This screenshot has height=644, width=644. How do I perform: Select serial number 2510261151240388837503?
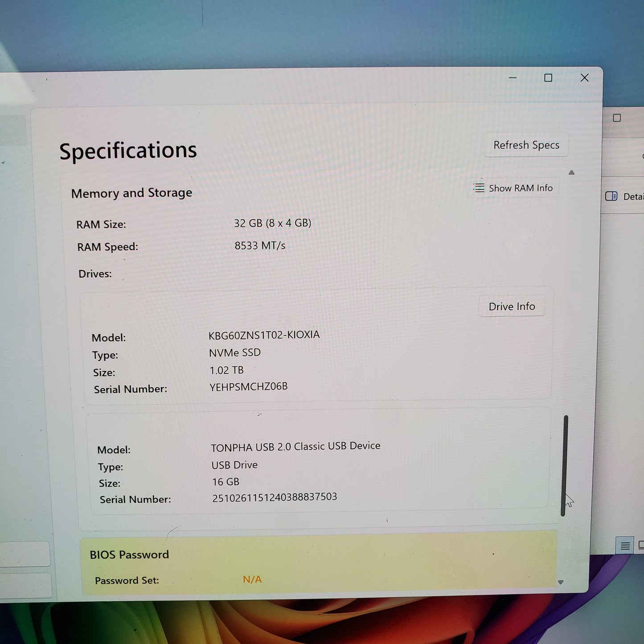275,497
